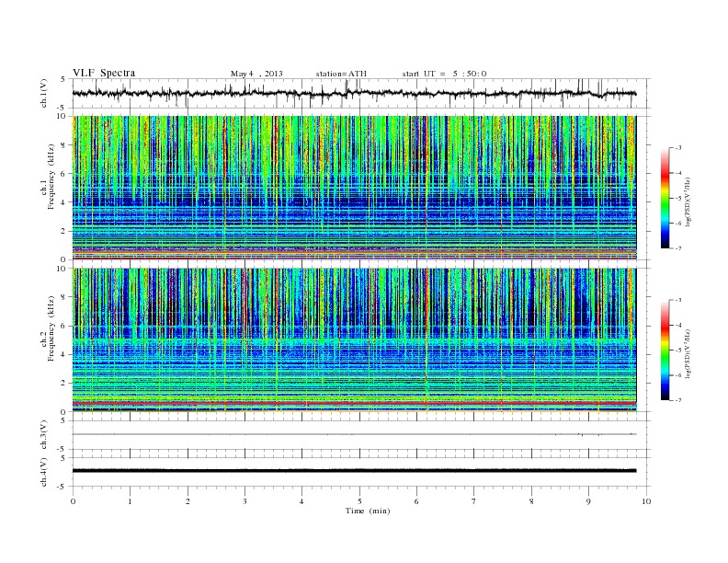Click time axis tick label "7" at the bottom

[474, 501]
